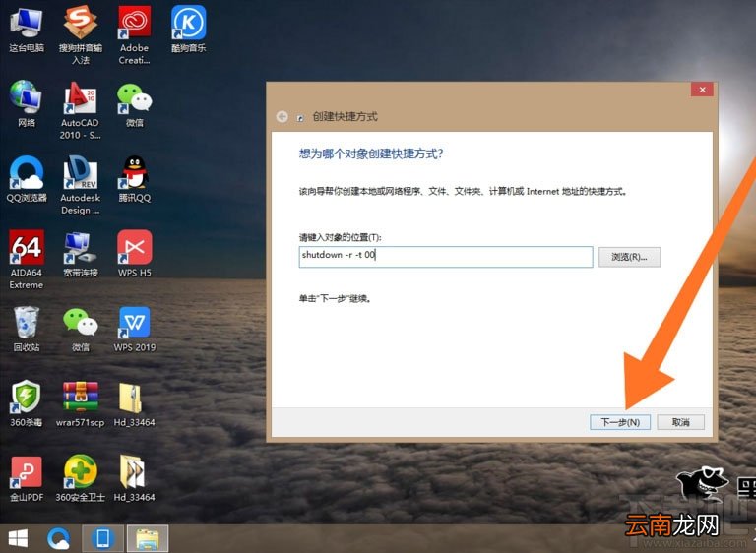The image size is (756, 553).
Task: Click the Adobe Creative Cloud desktop icon
Action: click(135, 34)
